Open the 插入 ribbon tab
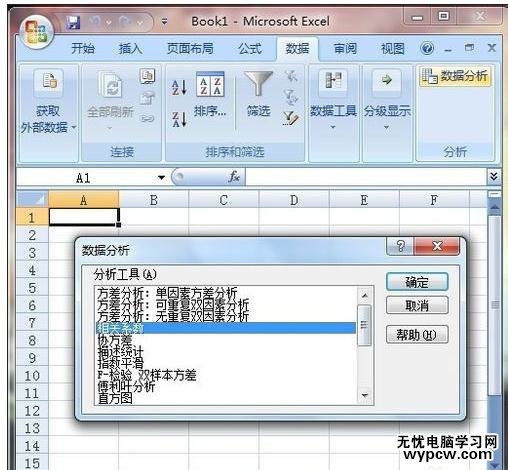Image resolution: width=508 pixels, height=470 pixels. pyautogui.click(x=131, y=49)
